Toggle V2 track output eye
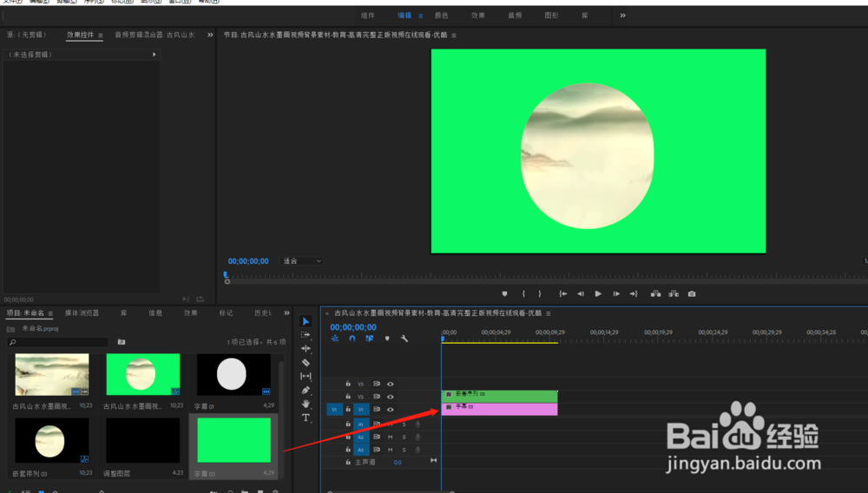The height and width of the screenshot is (493, 868). tap(391, 396)
